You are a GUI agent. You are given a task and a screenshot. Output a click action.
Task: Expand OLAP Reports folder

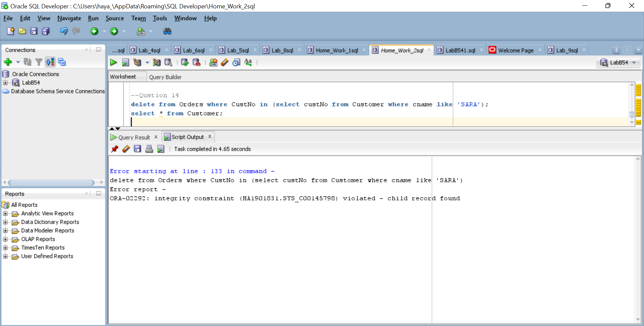[x=5, y=239]
